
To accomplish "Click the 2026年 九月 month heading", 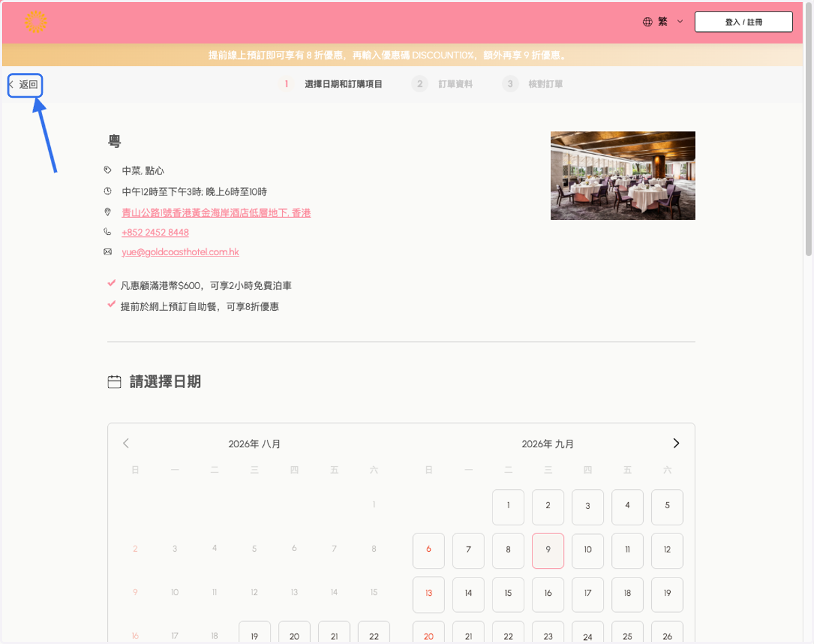I will [547, 444].
